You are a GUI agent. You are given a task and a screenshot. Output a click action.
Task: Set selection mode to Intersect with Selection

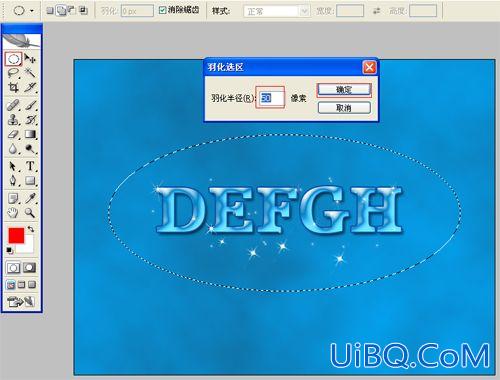tap(83, 11)
